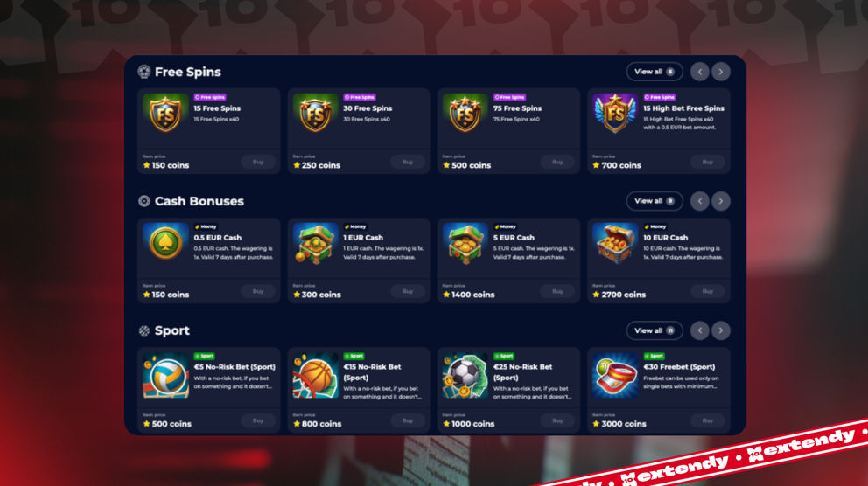Image resolution: width=868 pixels, height=486 pixels.
Task: Open View all in Cash Bonuses section
Action: (x=654, y=201)
